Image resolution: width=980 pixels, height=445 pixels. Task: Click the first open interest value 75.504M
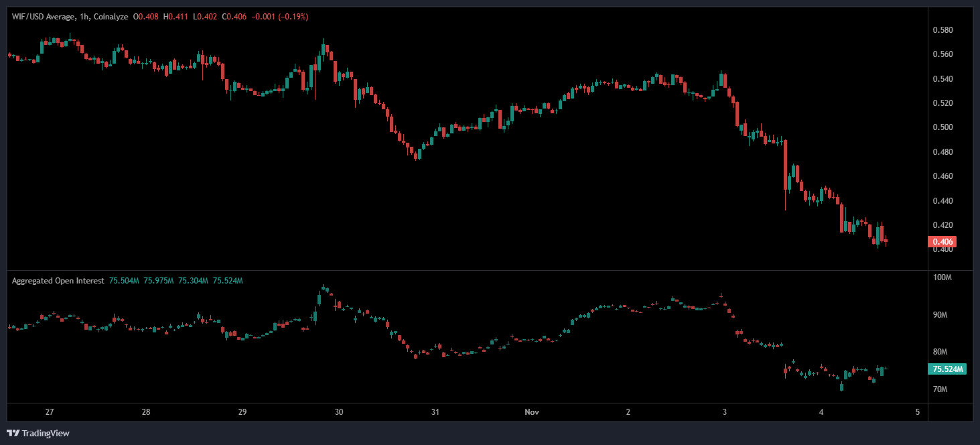pos(123,281)
